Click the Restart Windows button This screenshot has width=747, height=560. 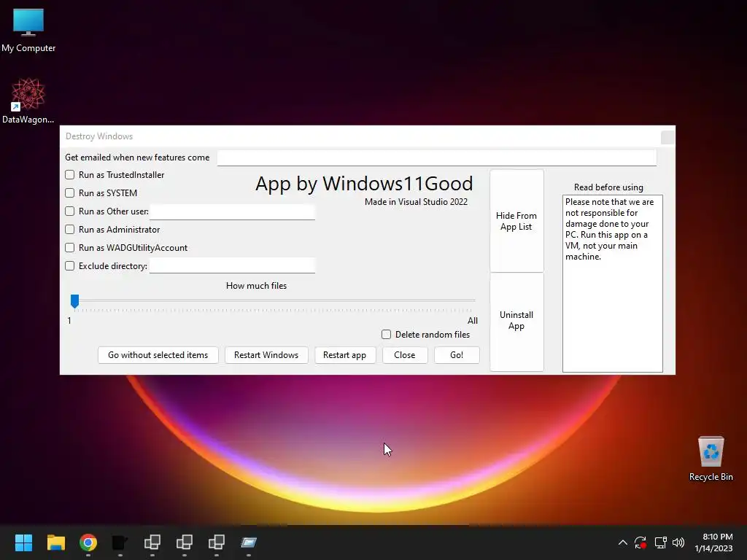266,355
